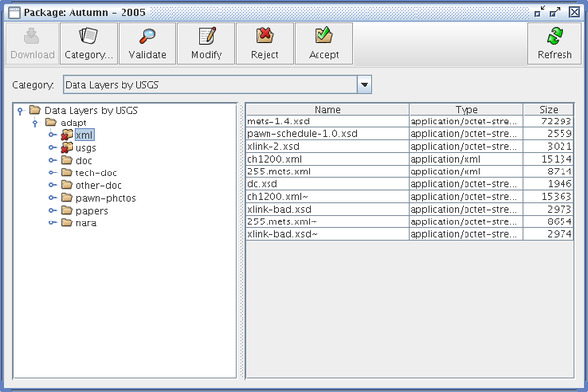Select the papers folder in tree
588x392 pixels.
click(91, 210)
